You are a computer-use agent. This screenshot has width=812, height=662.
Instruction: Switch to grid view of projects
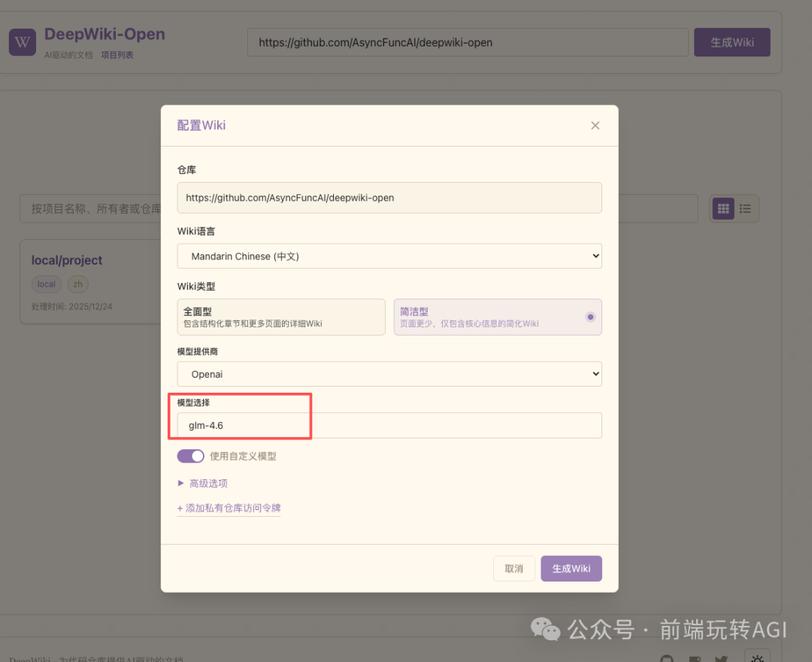[723, 208]
